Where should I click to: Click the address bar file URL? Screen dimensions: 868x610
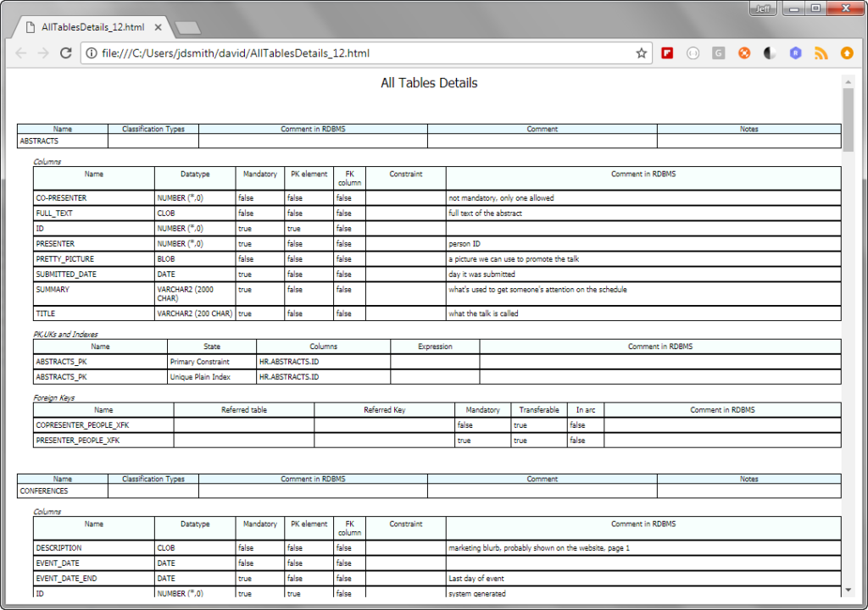click(x=236, y=53)
